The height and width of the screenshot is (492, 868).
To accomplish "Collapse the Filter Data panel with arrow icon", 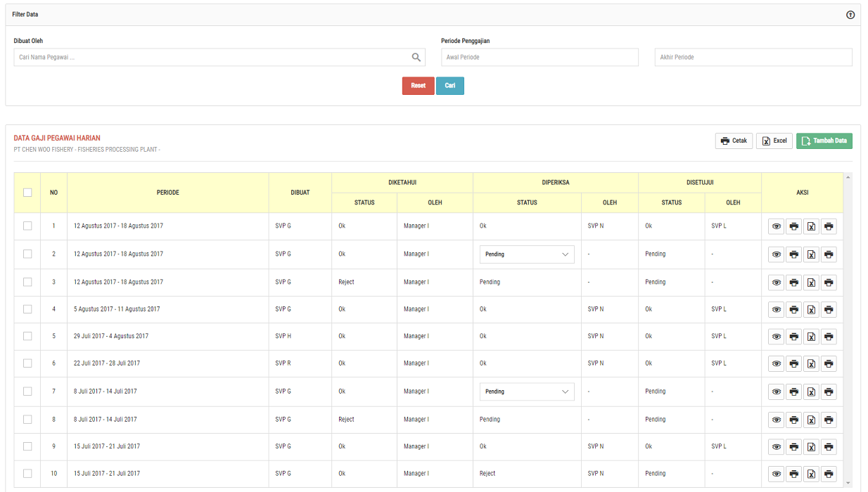I will pyautogui.click(x=850, y=15).
